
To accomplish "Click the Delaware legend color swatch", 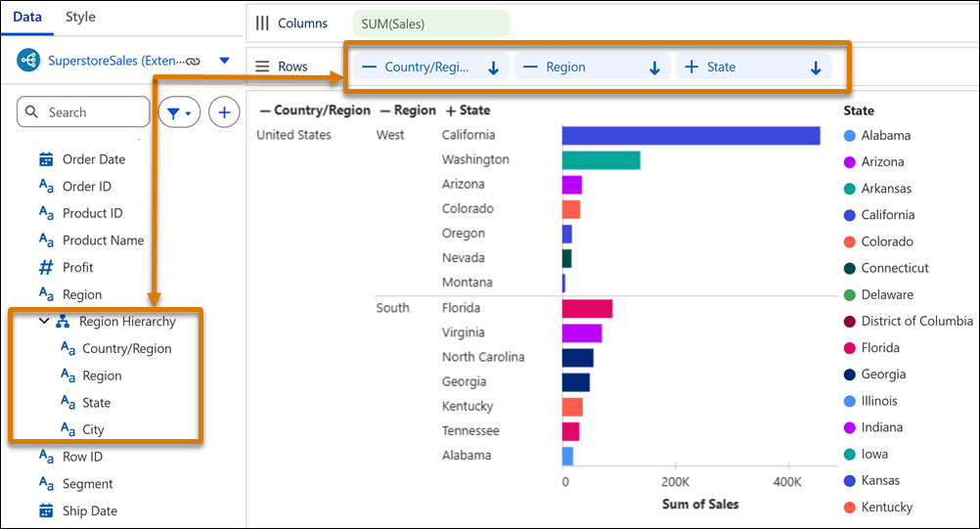I will point(849,294).
